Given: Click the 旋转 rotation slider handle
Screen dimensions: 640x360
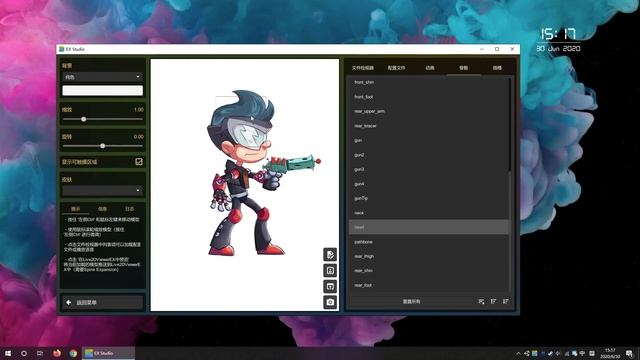Looking at the screenshot, I should click(102, 146).
